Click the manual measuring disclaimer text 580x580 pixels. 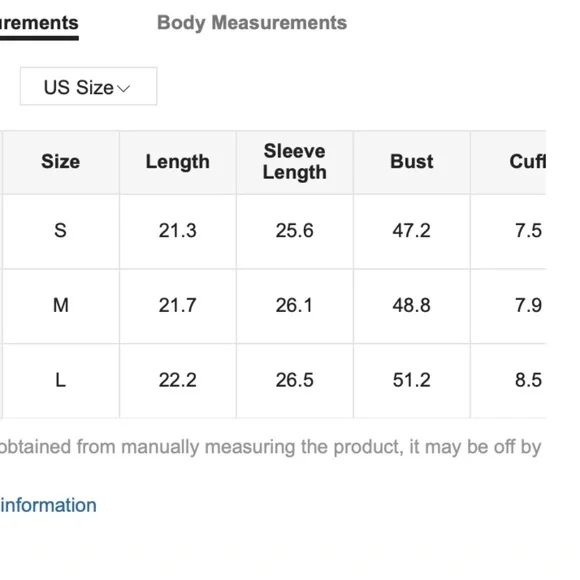pyautogui.click(x=271, y=447)
